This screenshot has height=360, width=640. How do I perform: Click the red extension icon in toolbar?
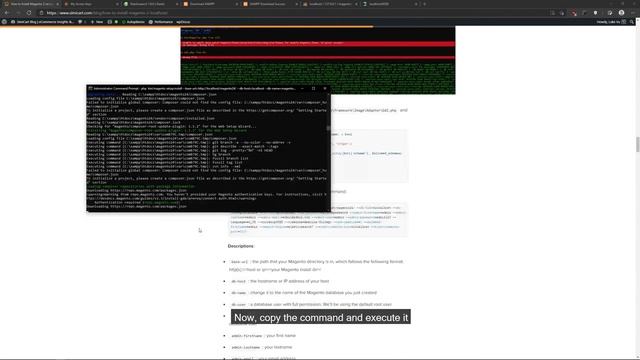click(x=574, y=13)
